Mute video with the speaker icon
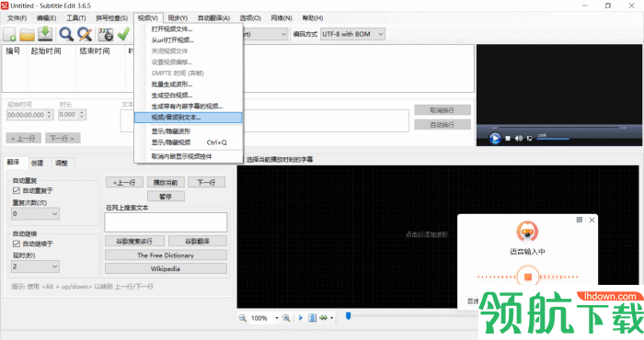The image size is (644, 340). pyautogui.click(x=519, y=139)
